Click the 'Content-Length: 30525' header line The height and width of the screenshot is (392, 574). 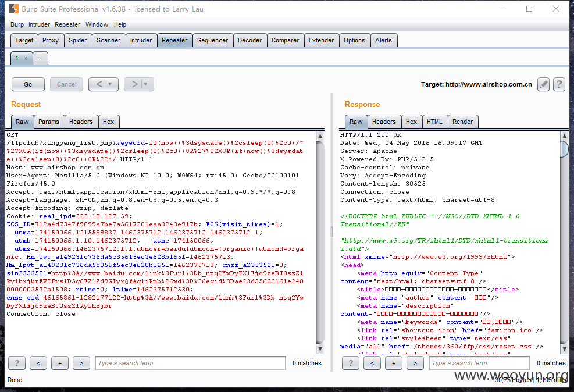coord(383,184)
